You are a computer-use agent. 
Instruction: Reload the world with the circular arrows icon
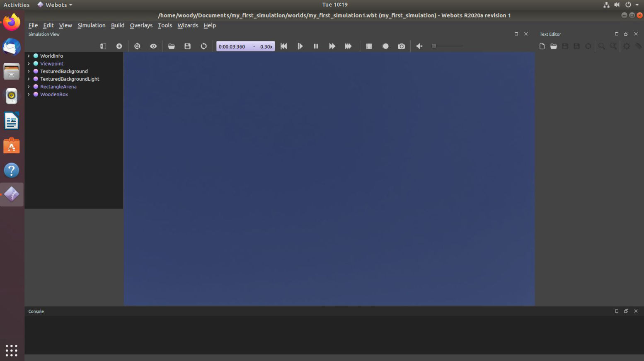coord(203,46)
